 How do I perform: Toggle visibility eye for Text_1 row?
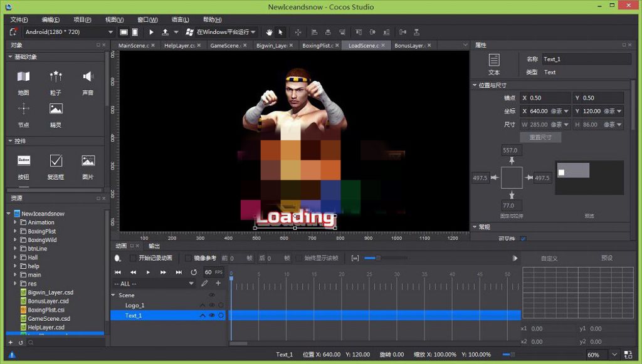pos(212,315)
